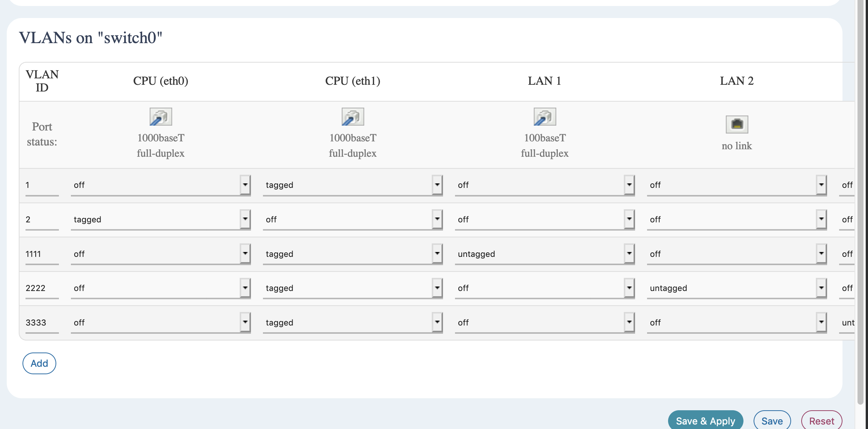Click the CPU (eth0) port status icon
Screen dimensions: 868x429
tap(160, 116)
